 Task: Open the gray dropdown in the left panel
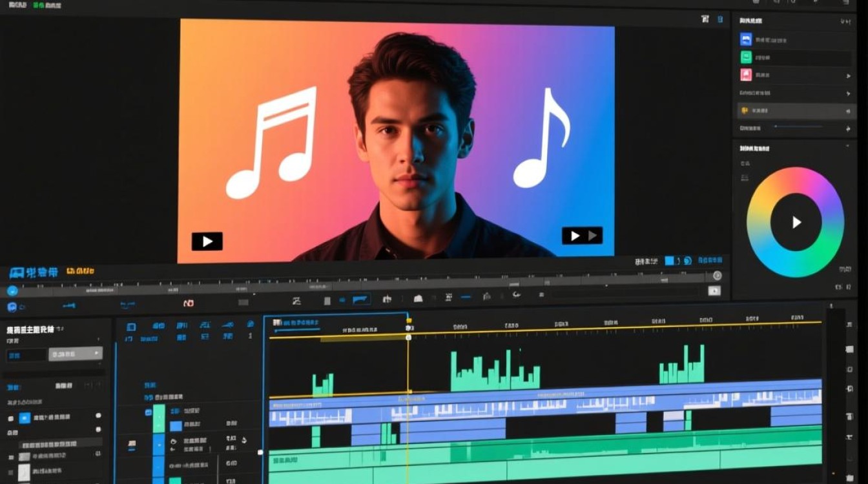[76, 354]
